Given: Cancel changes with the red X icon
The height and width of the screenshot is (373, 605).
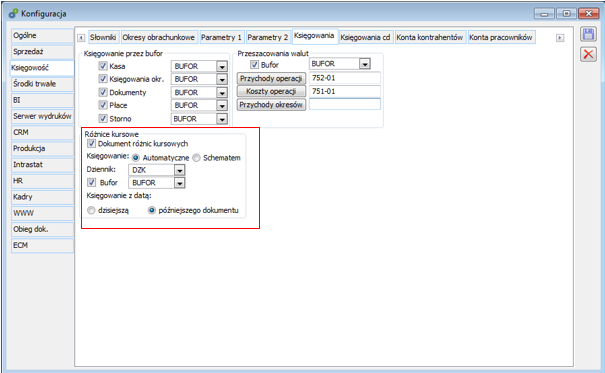Looking at the screenshot, I should pyautogui.click(x=588, y=54).
